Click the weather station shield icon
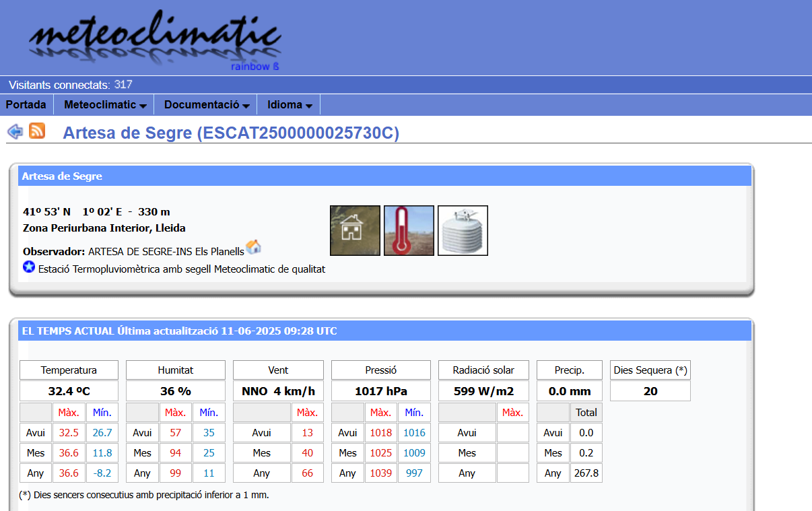Image resolution: width=812 pixels, height=511 pixels. tap(463, 230)
